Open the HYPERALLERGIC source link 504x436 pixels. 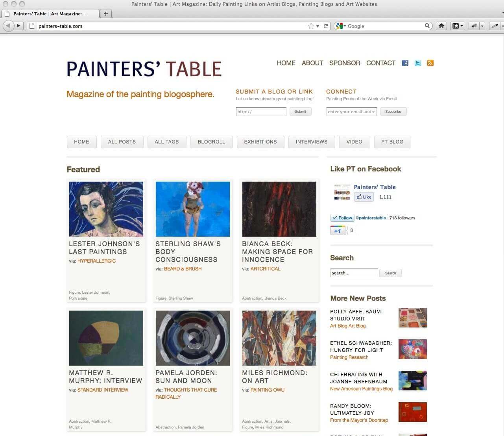point(96,261)
